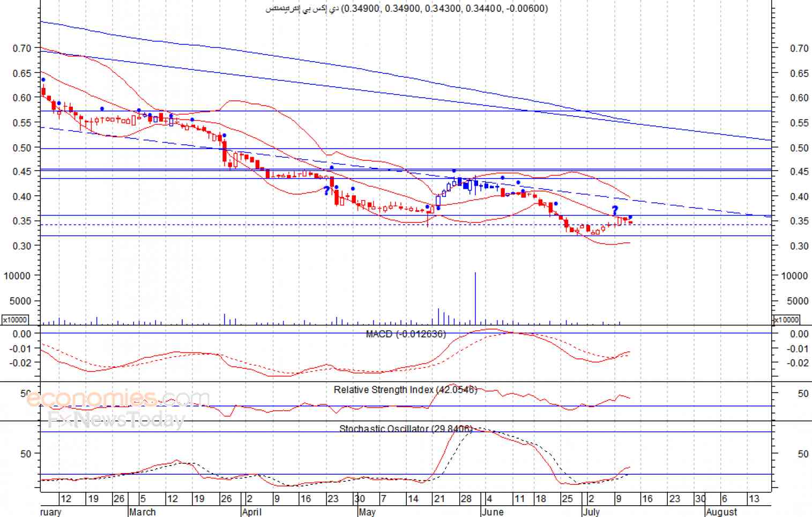Click the date label 18 in June
Image resolution: width=812 pixels, height=517 pixels.
pos(541,499)
